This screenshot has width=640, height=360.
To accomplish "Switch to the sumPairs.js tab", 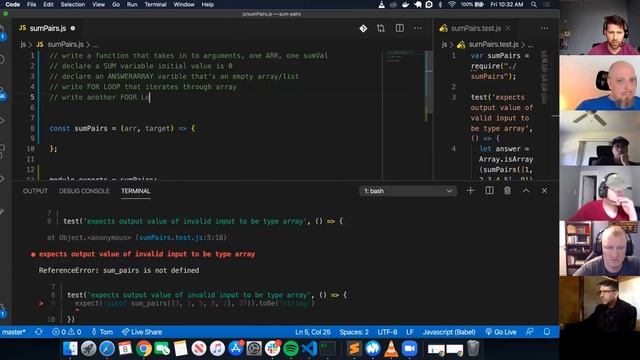I will point(47,28).
